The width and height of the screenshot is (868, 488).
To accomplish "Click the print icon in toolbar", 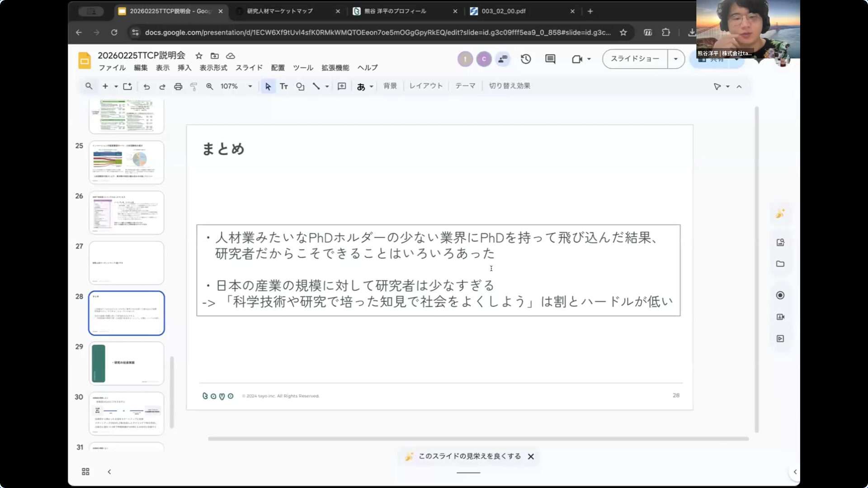I will [x=178, y=86].
